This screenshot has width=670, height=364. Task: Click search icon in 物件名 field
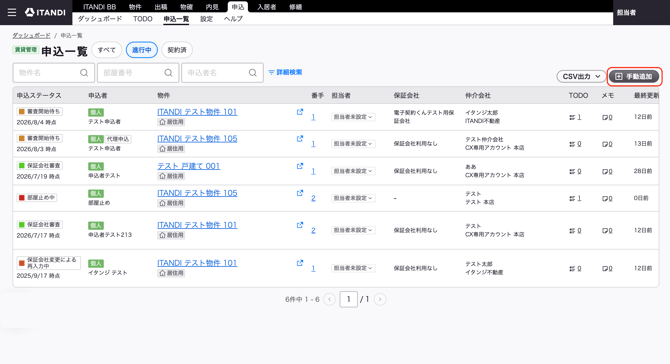pos(84,73)
